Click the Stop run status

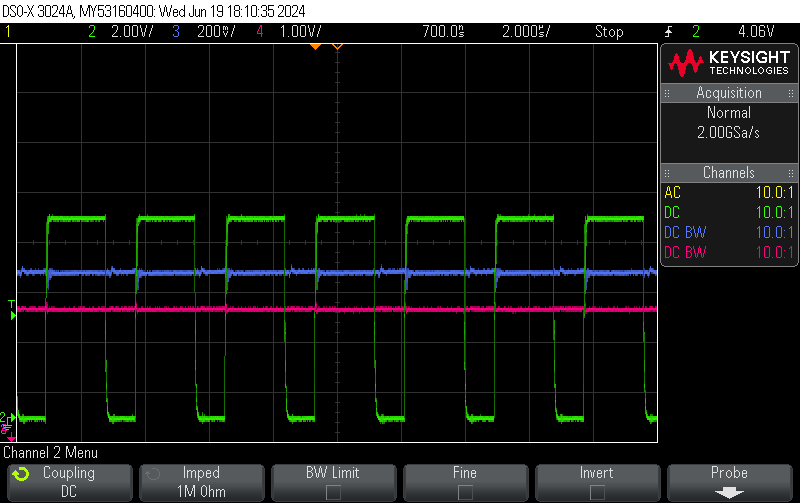click(x=609, y=32)
